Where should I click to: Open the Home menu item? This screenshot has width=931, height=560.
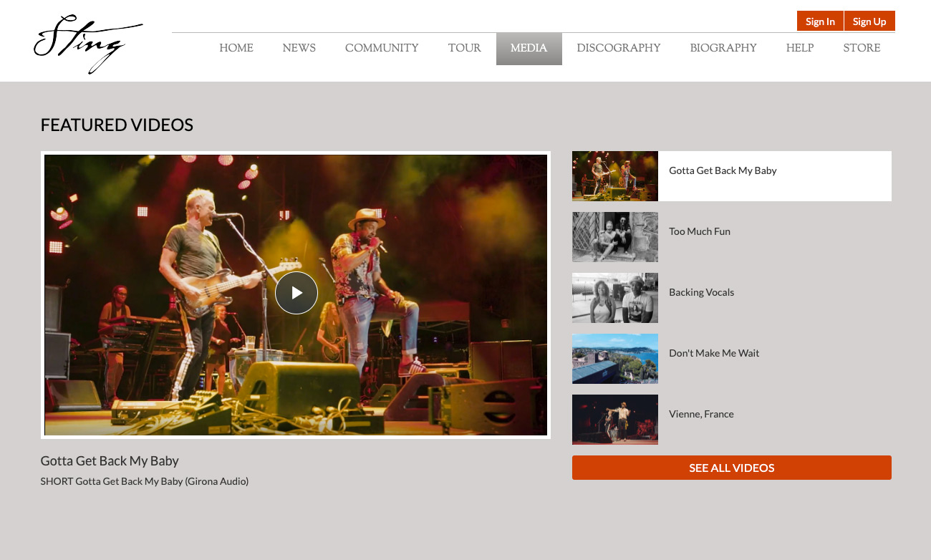236,49
